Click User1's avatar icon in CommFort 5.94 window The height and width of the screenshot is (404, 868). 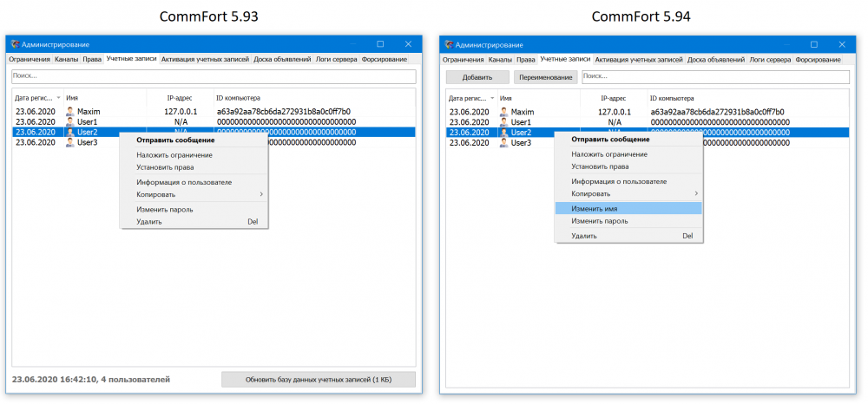pyautogui.click(x=504, y=122)
